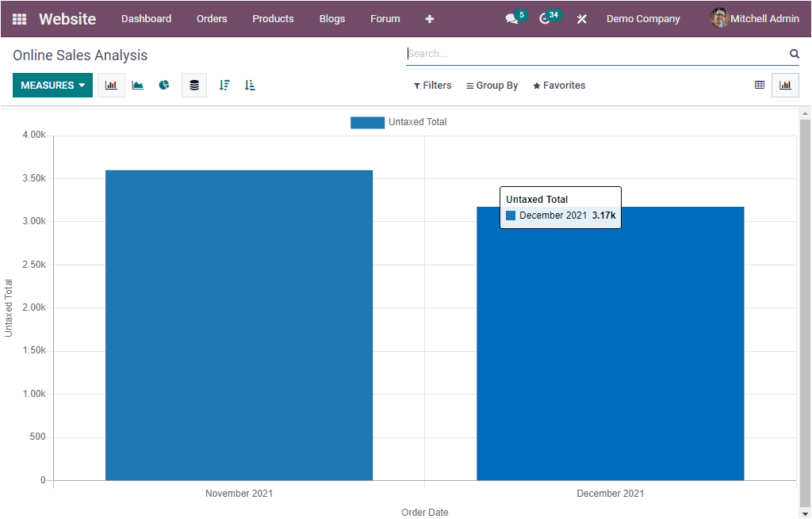Sort values in ascending order
The image size is (812, 519).
click(x=250, y=85)
